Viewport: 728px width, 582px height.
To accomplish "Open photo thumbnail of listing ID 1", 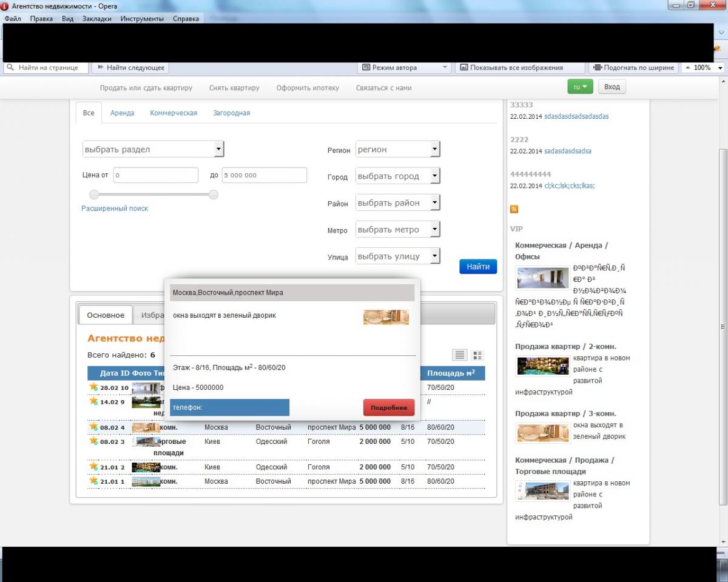I will [146, 481].
